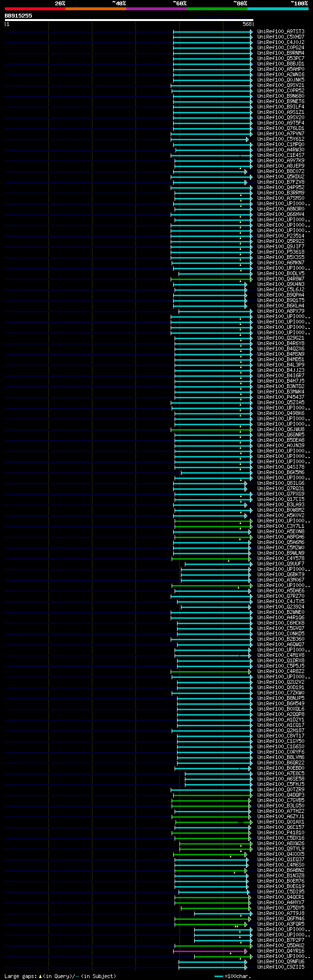Select the UniRef100_Q76LD1 label
Viewport: 313px width, 980px height.
tap(281, 128)
